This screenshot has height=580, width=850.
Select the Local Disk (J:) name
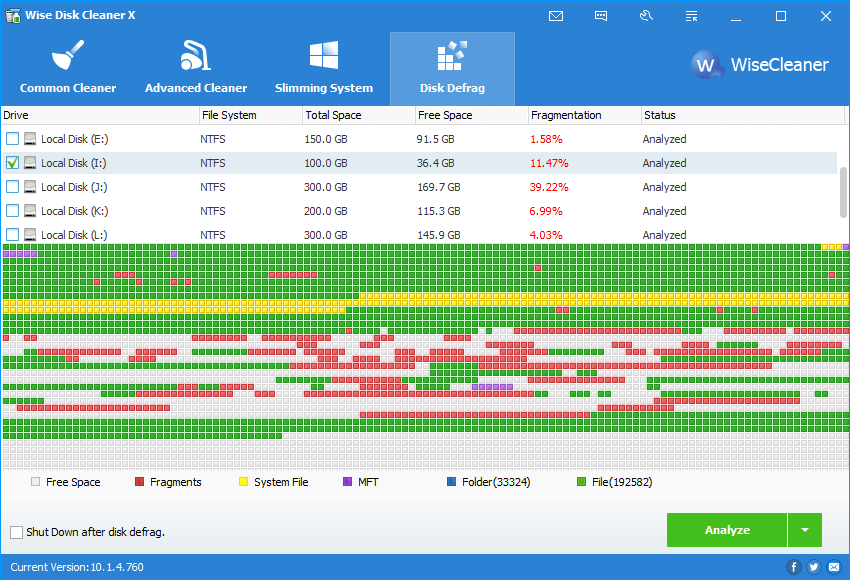point(74,187)
